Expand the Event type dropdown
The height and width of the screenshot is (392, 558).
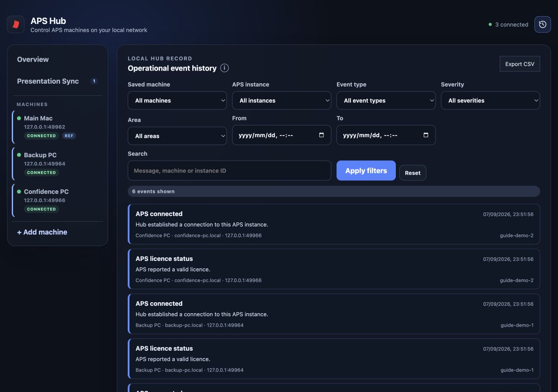[x=386, y=100]
